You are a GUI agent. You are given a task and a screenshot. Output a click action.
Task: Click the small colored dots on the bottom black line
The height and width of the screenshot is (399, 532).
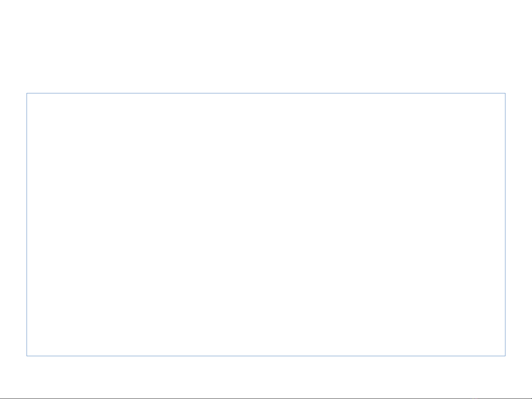point(475,398)
